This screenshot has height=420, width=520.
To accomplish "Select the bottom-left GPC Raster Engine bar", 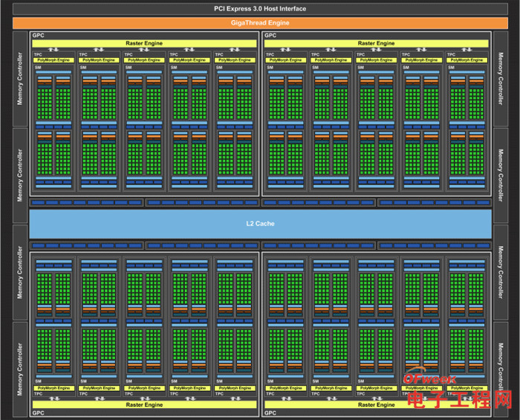I will tap(144, 404).
